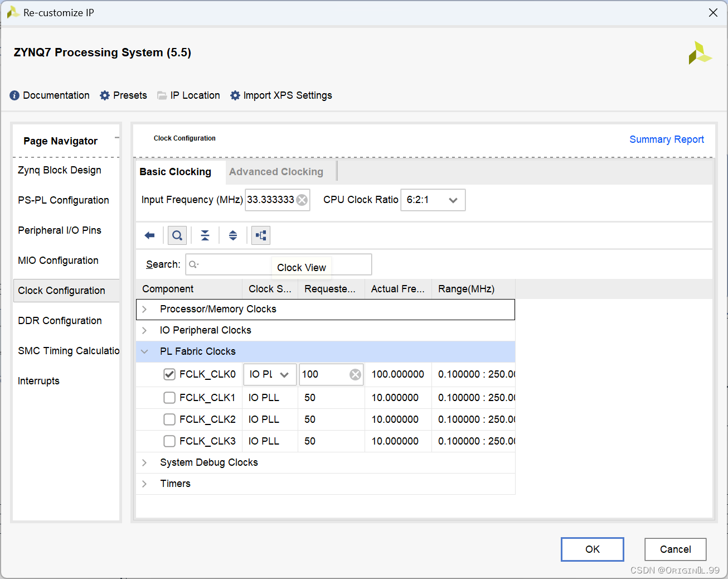The height and width of the screenshot is (579, 728).
Task: Click the Page Navigator heading
Action: click(x=60, y=141)
